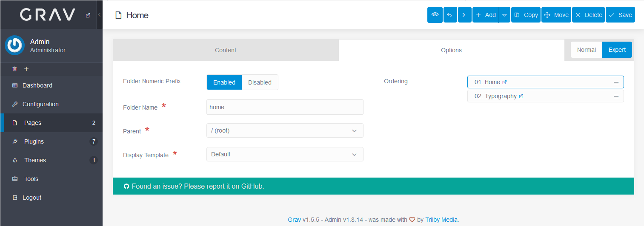The image size is (644, 226).
Task: Save the page with the Save button
Action: point(620,15)
